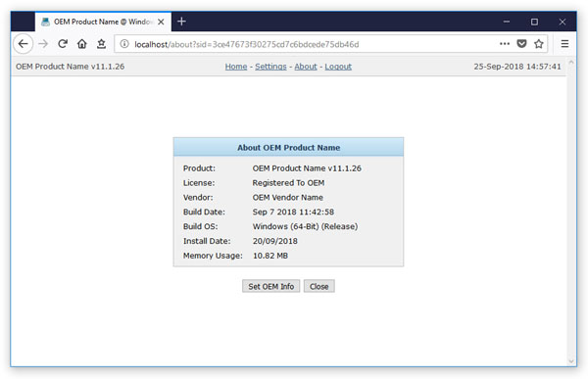Reload the page with the refresh icon
588x379 pixels.
click(x=63, y=44)
